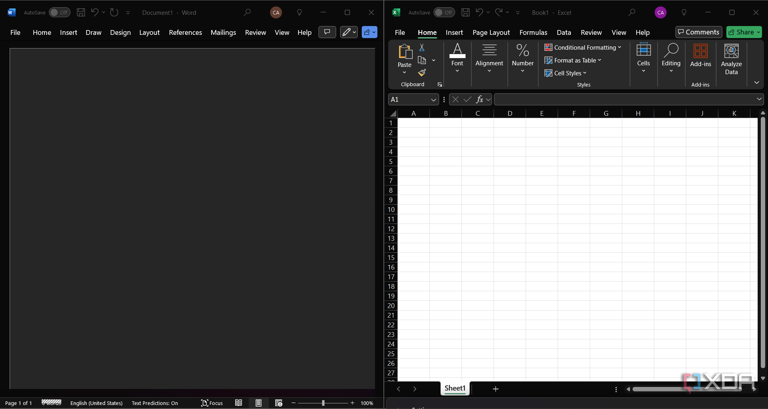Screen dimensions: 768x409
Task: Switch Word to Print Layout view
Action: coord(258,403)
